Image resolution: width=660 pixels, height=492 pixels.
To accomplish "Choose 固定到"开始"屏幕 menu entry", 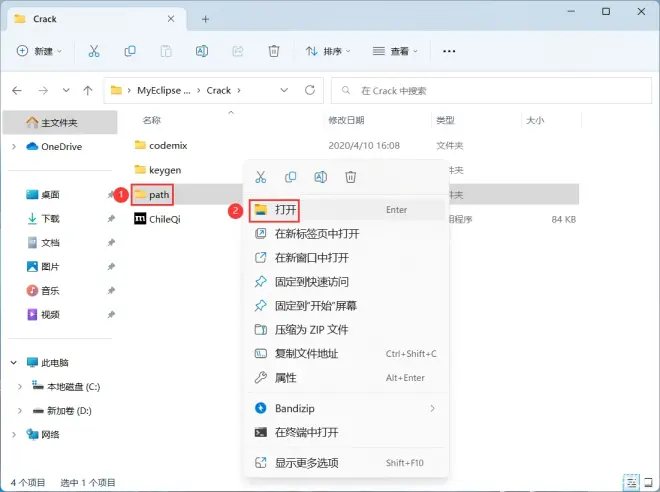I will click(x=346, y=306).
